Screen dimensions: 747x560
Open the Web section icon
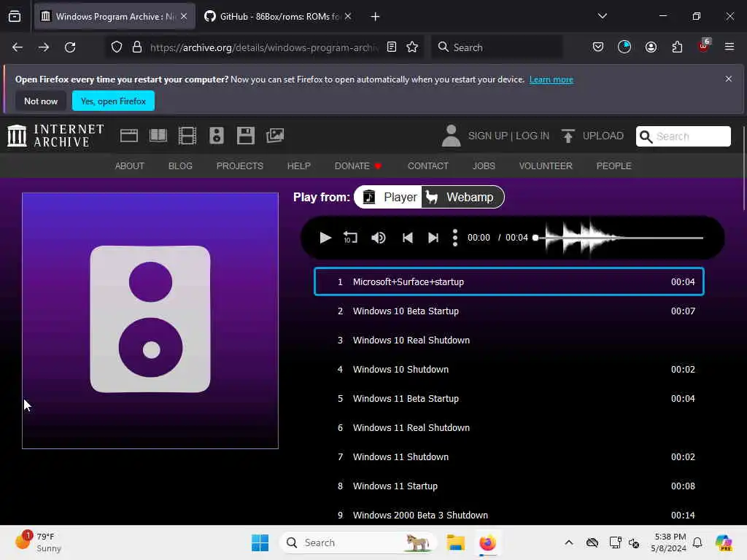pyautogui.click(x=129, y=136)
